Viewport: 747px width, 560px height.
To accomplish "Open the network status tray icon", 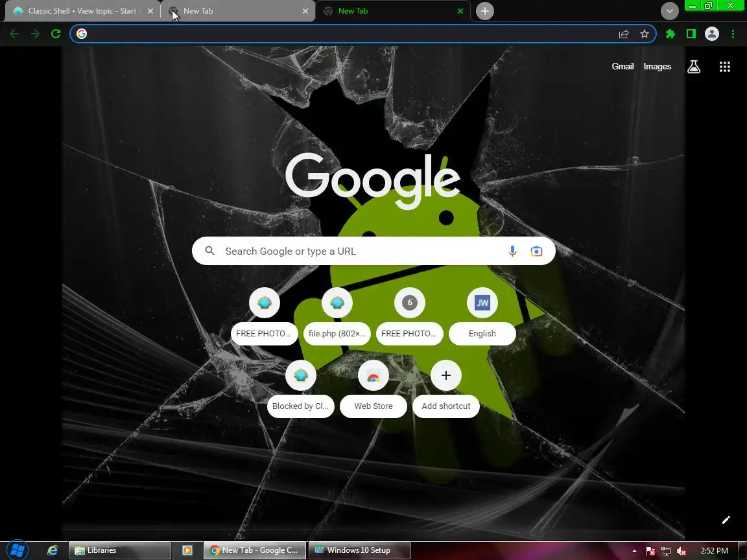I will [665, 551].
